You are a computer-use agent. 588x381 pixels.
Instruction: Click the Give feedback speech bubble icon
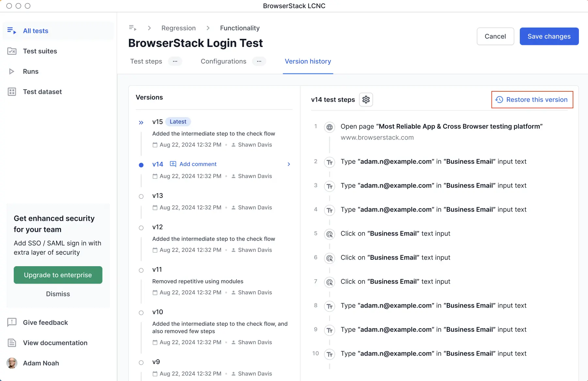[x=12, y=322]
